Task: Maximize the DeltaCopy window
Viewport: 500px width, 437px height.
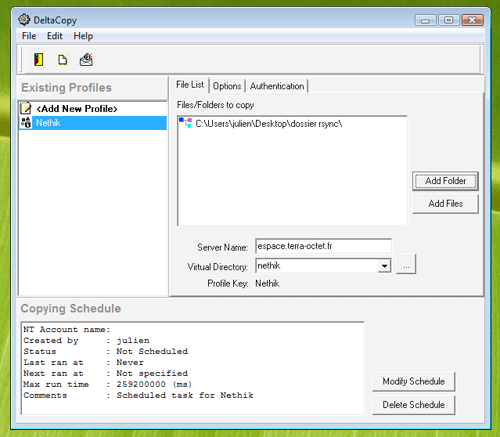Action: (449, 20)
